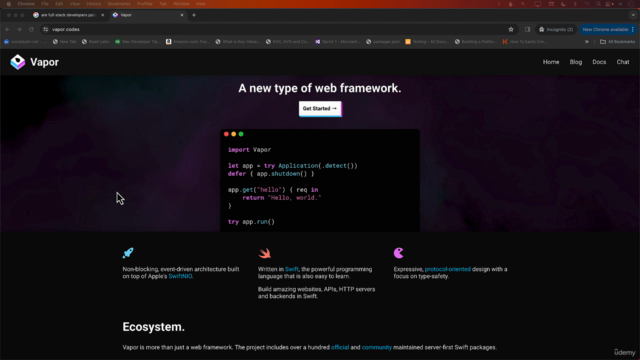Viewport: 640px width, 360px height.
Task: Follow the protocol-oriented link
Action: click(447, 269)
